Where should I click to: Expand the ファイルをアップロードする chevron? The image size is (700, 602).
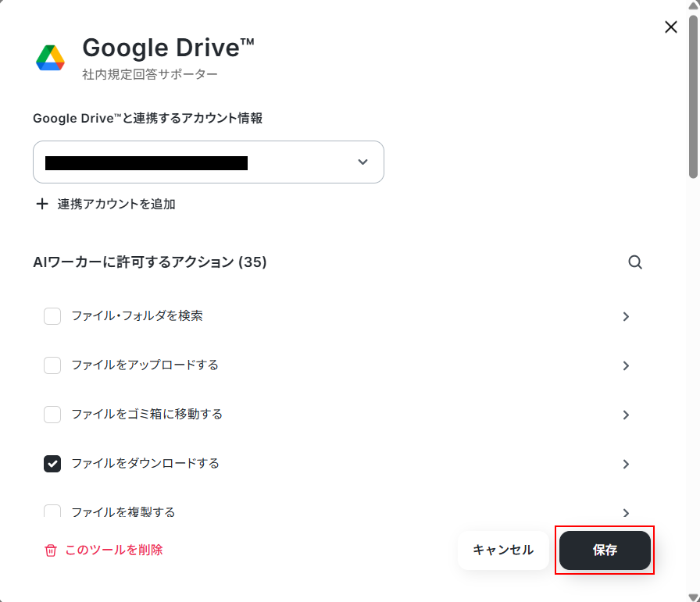(626, 366)
